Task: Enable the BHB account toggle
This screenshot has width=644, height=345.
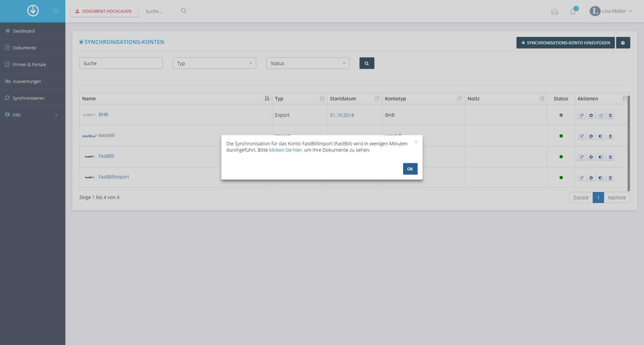Action: point(601,115)
